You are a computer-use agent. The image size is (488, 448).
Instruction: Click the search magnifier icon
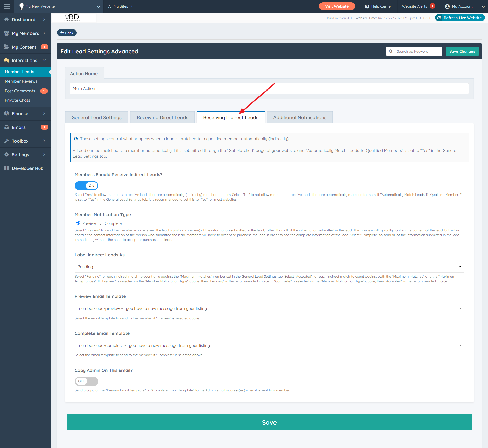coord(391,51)
